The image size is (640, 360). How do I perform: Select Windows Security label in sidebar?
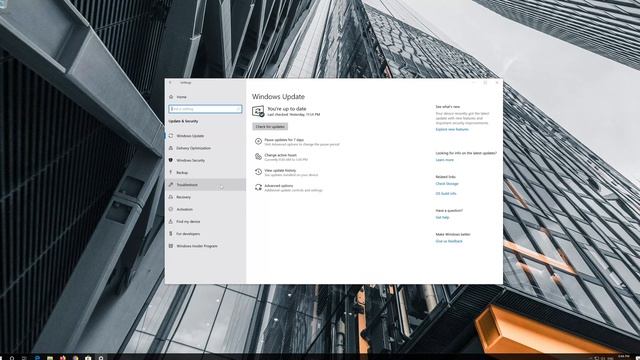coord(191,160)
